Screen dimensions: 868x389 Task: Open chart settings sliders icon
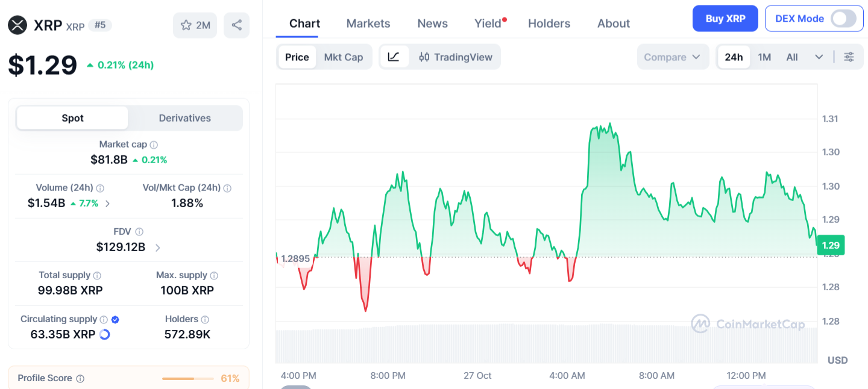849,57
